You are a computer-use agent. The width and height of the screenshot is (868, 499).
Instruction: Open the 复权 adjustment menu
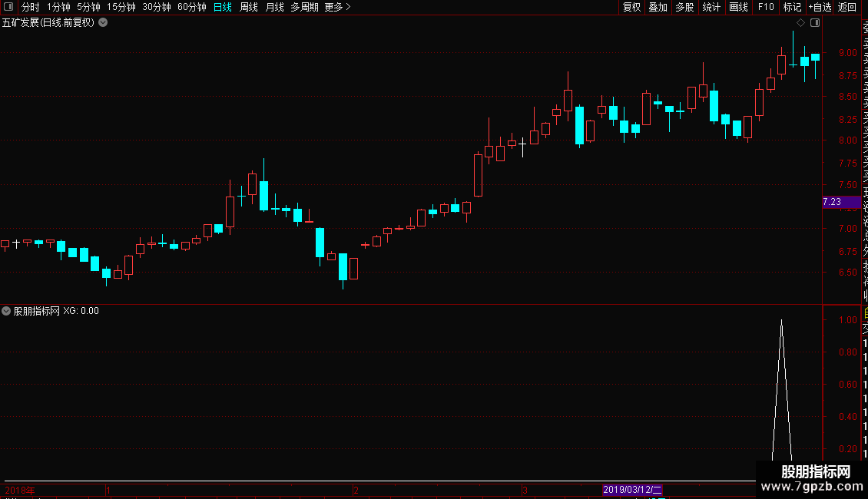(x=631, y=7)
